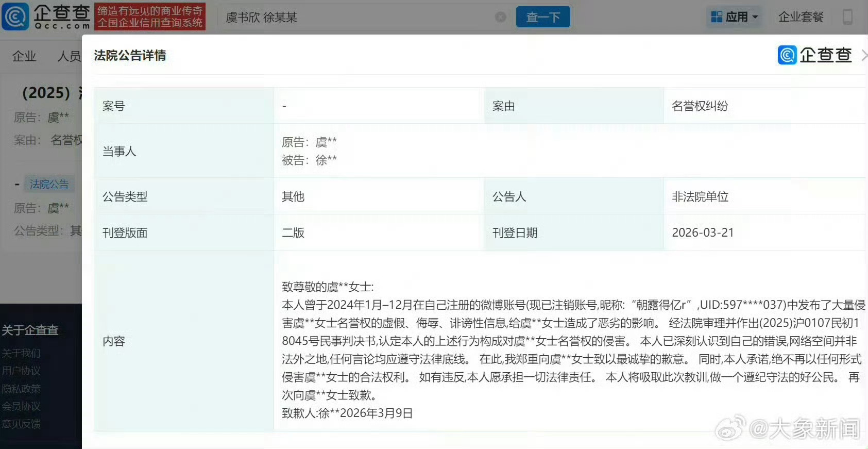The height and width of the screenshot is (449, 868).
Task: Clear the search box with X icon
Action: click(500, 17)
